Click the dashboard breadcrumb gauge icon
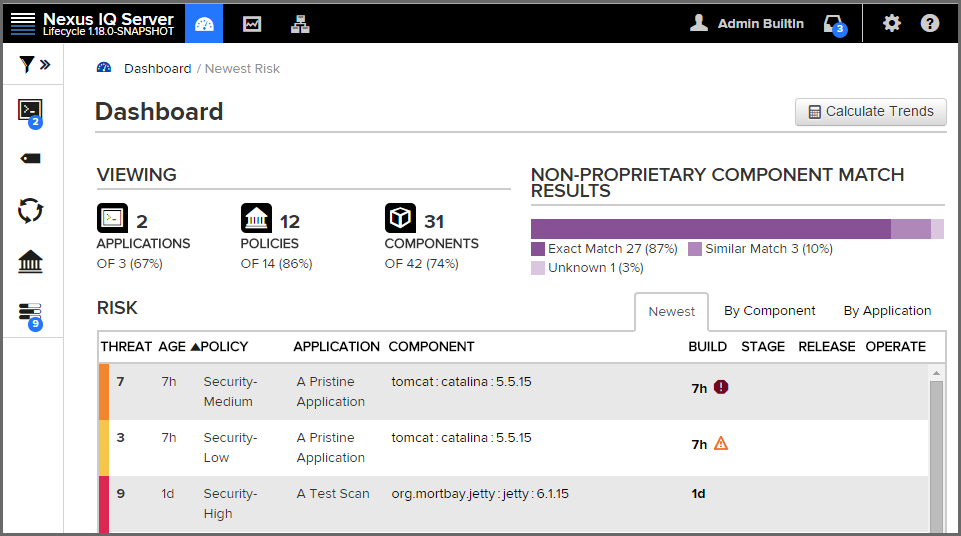 click(x=104, y=67)
